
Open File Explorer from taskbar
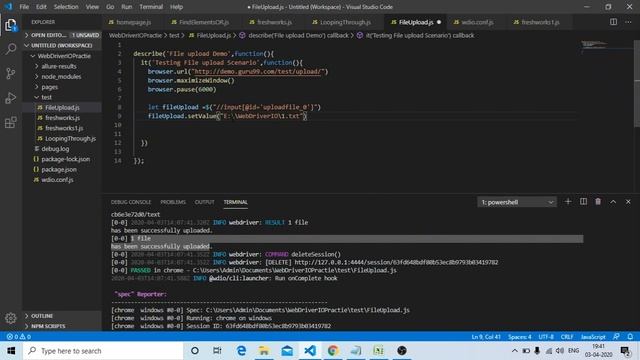[264, 351]
